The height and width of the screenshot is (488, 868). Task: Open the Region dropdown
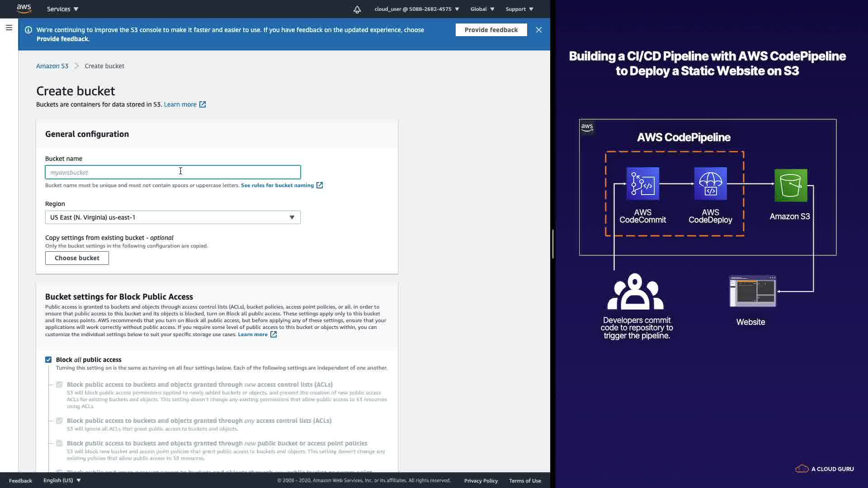click(172, 217)
